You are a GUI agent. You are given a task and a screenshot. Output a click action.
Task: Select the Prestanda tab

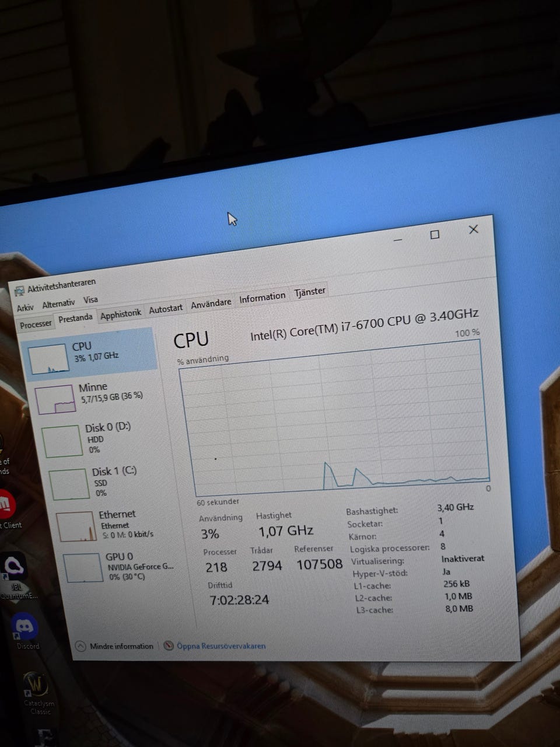75,318
